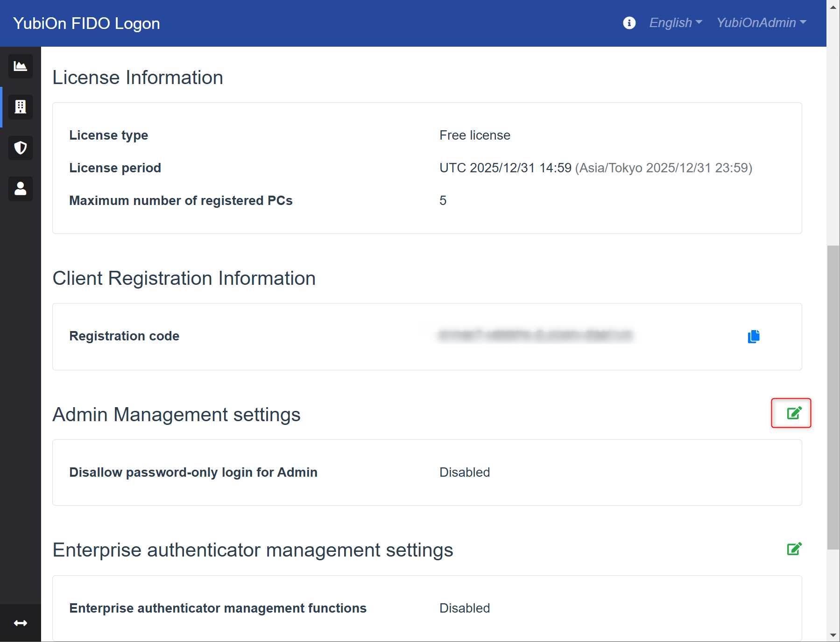Click 'Maximum number of registered PCs' label
Viewport: 840px width, 642px height.
click(181, 200)
